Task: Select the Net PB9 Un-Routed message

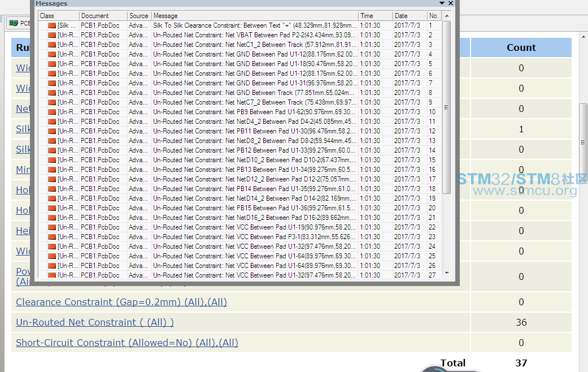Action: pyautogui.click(x=240, y=112)
